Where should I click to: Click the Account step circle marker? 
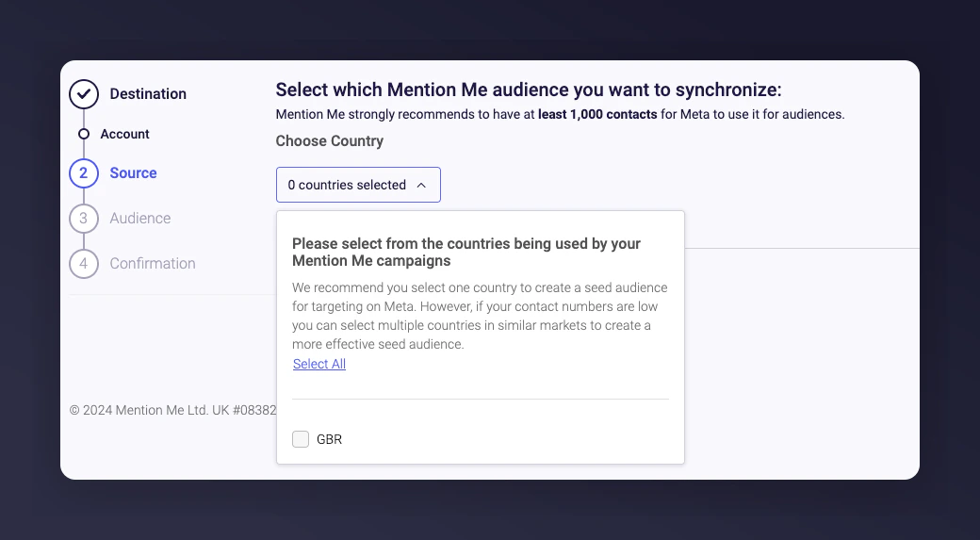click(x=84, y=134)
